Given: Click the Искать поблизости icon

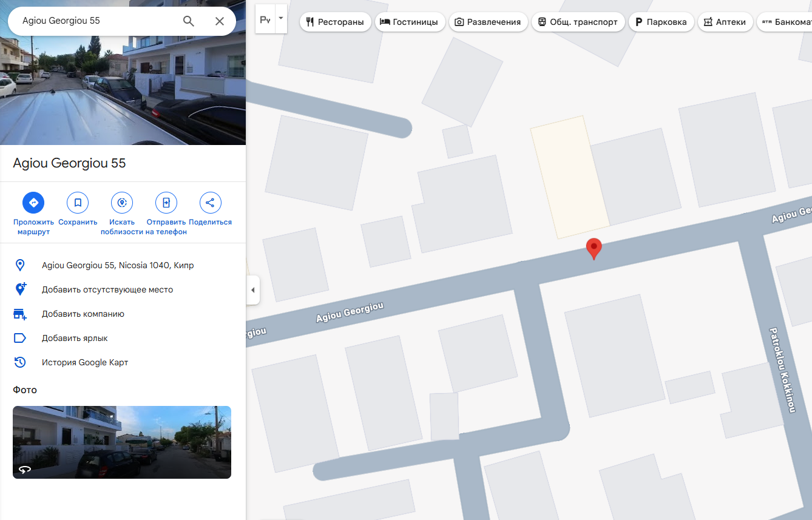Looking at the screenshot, I should tap(122, 203).
